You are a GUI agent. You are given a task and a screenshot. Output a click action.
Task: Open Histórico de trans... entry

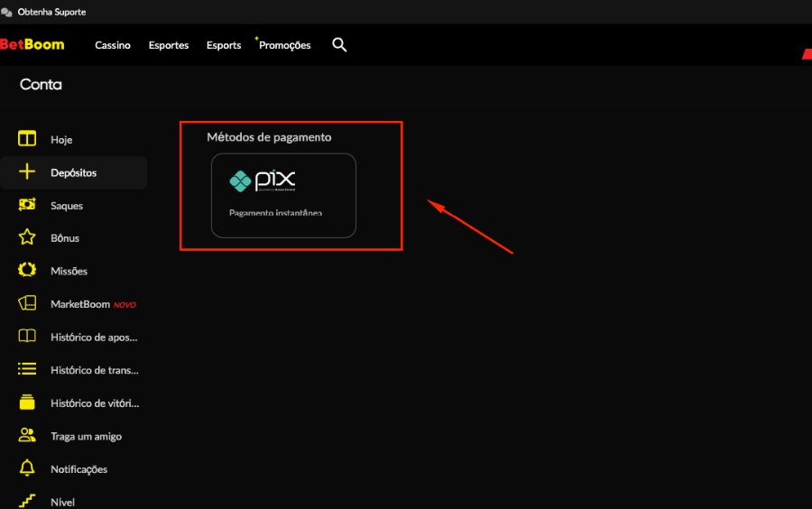(94, 370)
